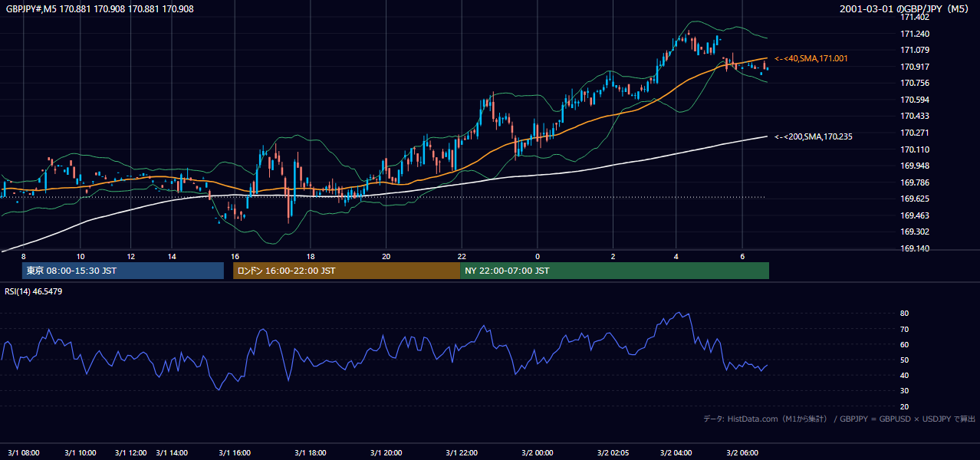Click the 3/1 22:00 date label
Viewport: 980px width, 460px height.
click(x=462, y=453)
